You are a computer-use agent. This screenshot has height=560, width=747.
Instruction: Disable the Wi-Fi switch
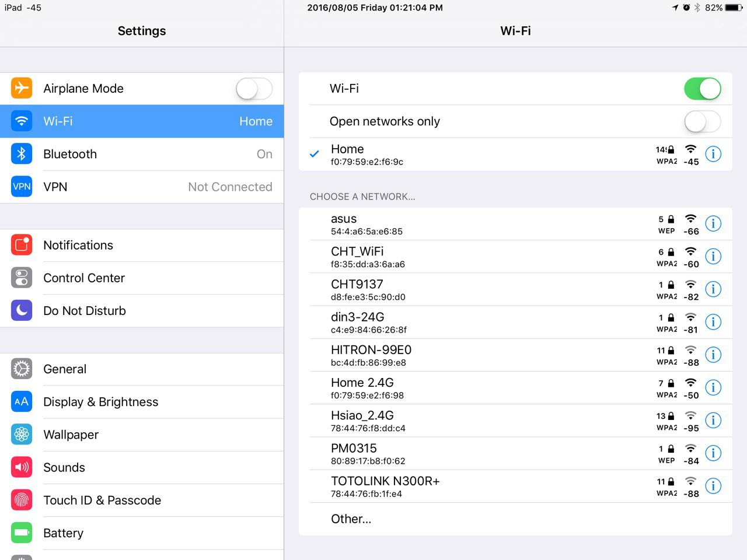[702, 89]
